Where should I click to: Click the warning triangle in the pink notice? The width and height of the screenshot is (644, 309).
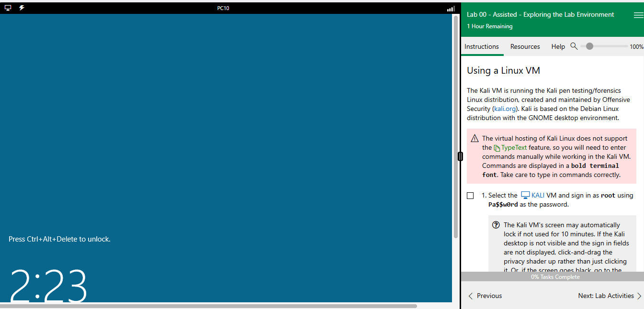pos(475,138)
